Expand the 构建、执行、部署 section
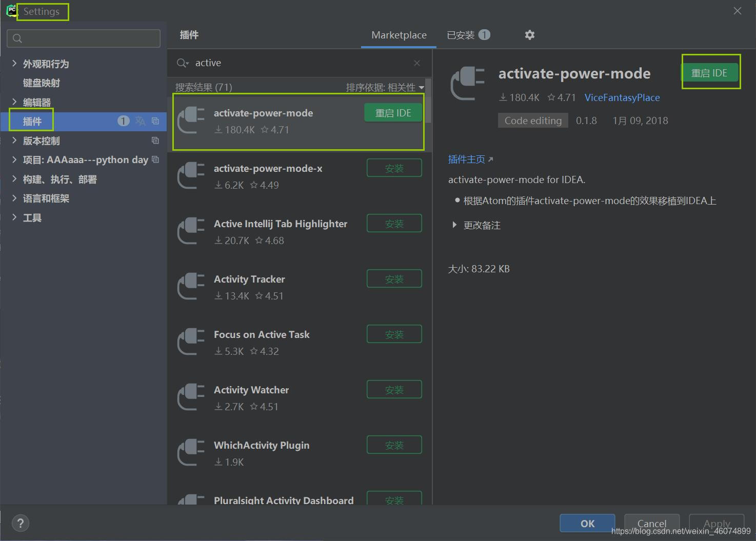Image resolution: width=756 pixels, height=541 pixels. pyautogui.click(x=14, y=179)
